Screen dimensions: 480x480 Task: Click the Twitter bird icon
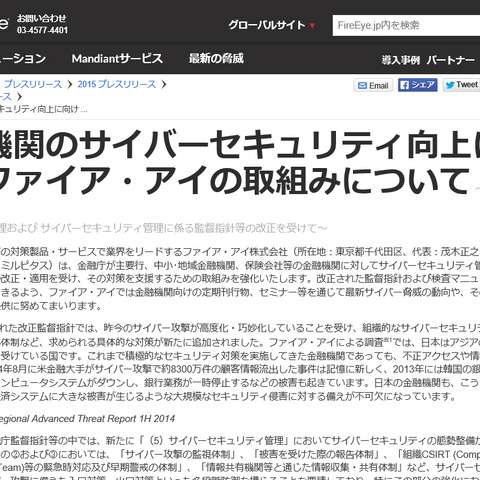(x=450, y=85)
